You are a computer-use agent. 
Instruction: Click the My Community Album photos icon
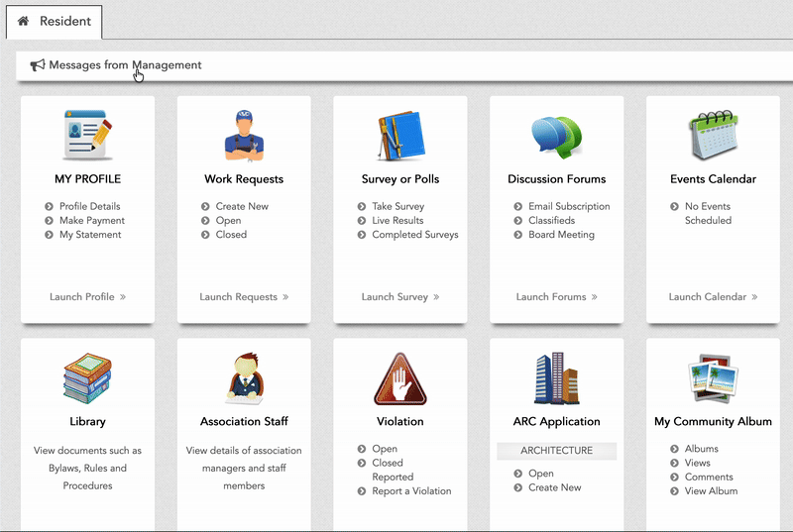(x=713, y=379)
